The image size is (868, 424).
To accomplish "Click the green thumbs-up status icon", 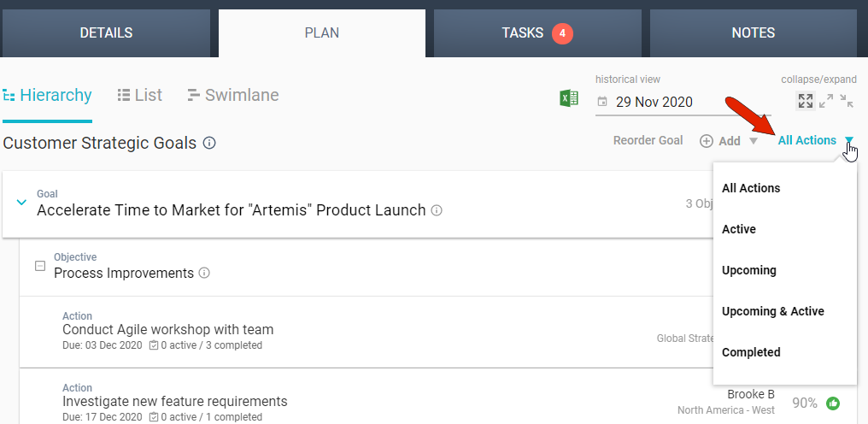I will coord(833,403).
